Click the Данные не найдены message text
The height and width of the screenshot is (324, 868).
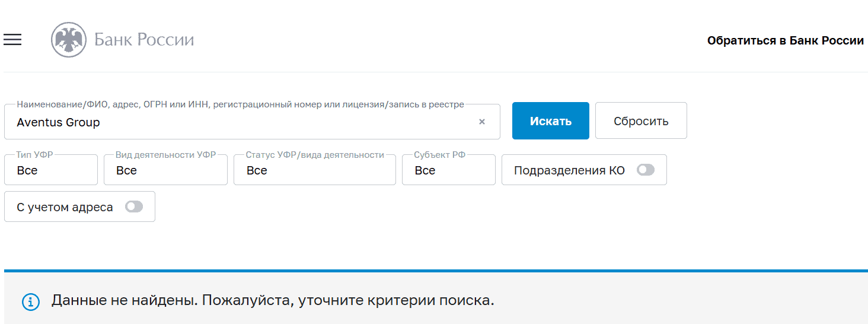273,300
